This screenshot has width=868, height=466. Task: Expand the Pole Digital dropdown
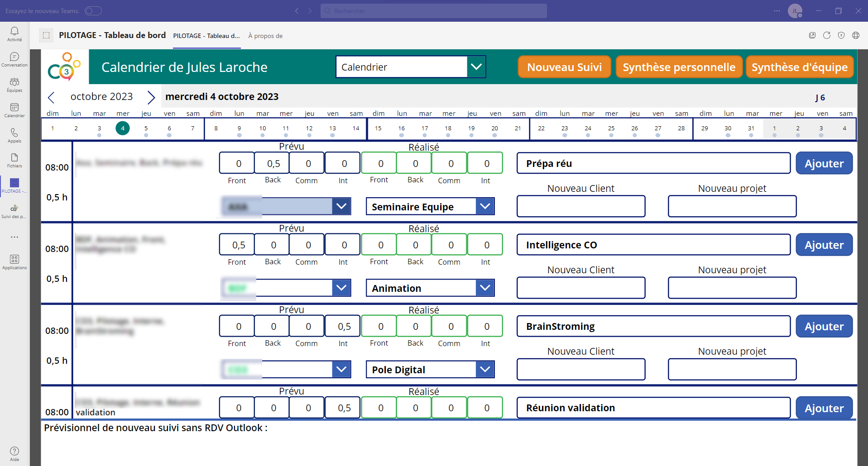pos(485,369)
